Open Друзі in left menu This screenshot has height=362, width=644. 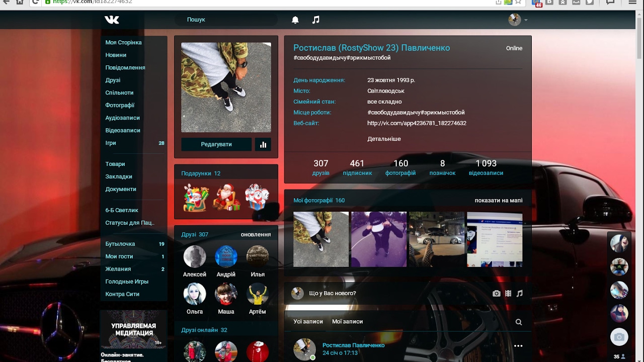113,80
